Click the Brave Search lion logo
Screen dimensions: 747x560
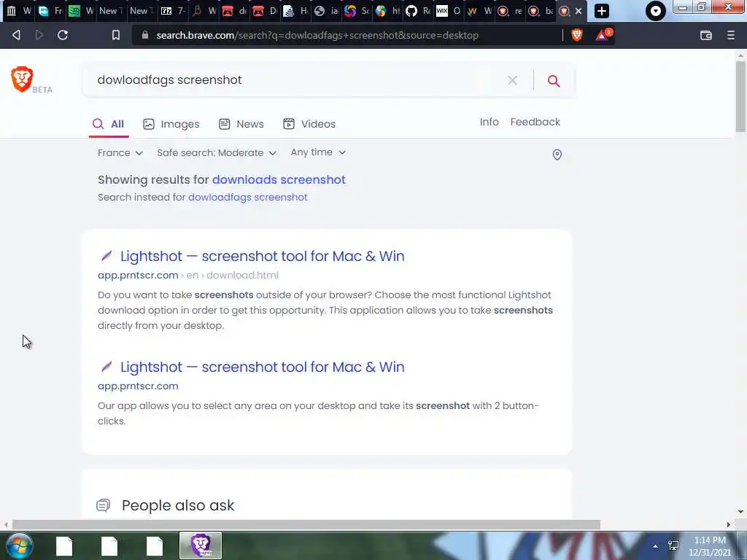click(x=22, y=79)
